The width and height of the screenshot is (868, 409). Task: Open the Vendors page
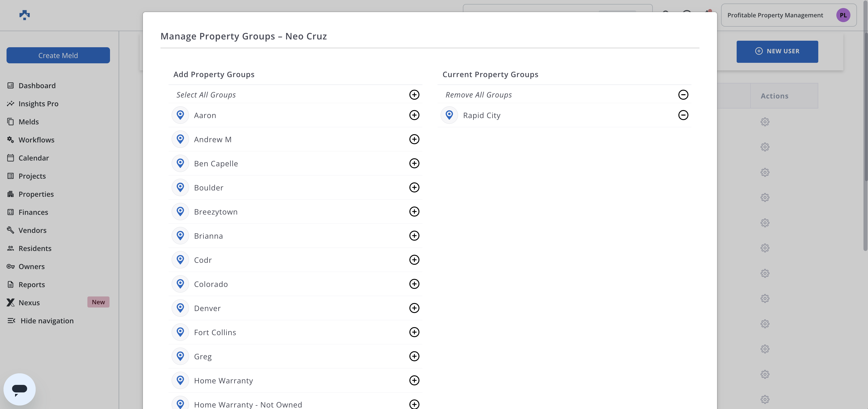(x=32, y=230)
